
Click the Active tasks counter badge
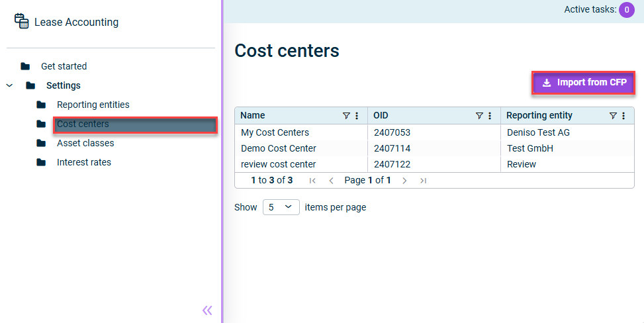(x=626, y=10)
